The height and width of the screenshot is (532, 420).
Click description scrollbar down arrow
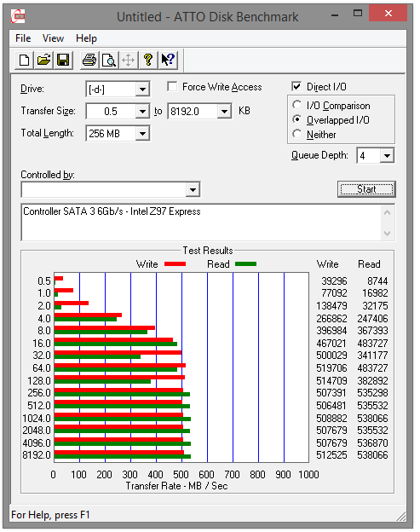[x=388, y=233]
